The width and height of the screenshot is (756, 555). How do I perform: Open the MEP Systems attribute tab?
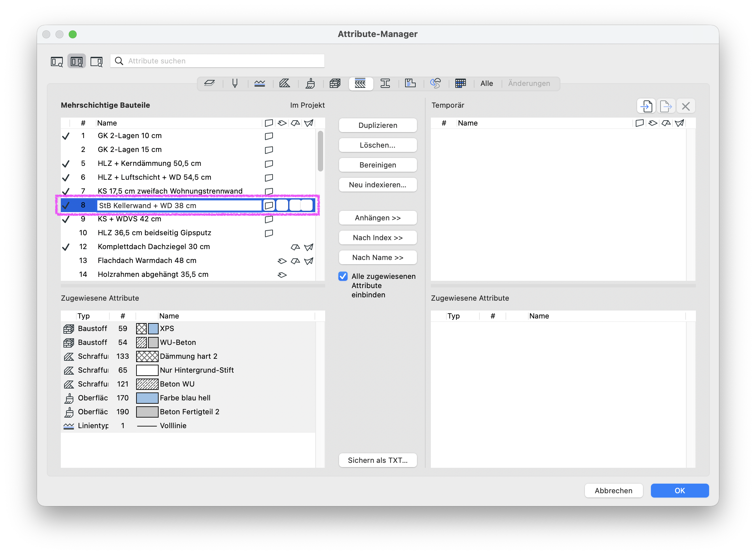coord(435,83)
